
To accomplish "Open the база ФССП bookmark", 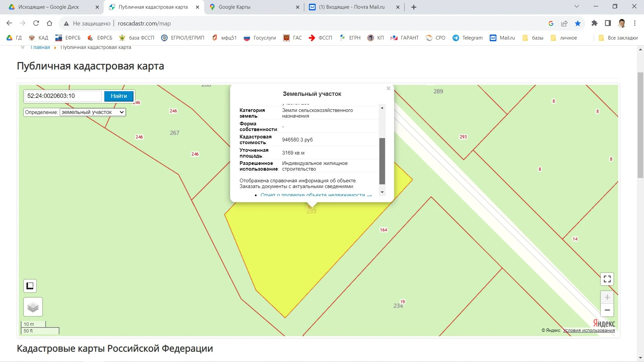I will coord(137,38).
